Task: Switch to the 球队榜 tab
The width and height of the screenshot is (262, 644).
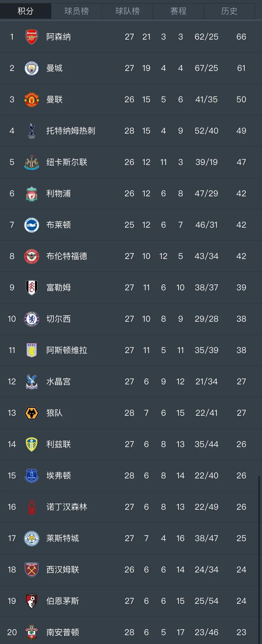Action: click(x=127, y=11)
